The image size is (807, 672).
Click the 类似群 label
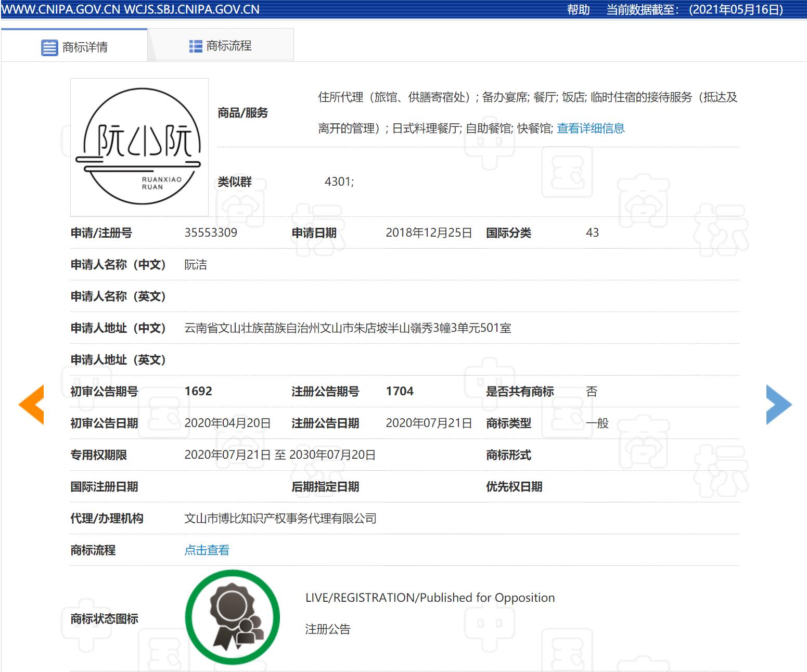click(235, 182)
